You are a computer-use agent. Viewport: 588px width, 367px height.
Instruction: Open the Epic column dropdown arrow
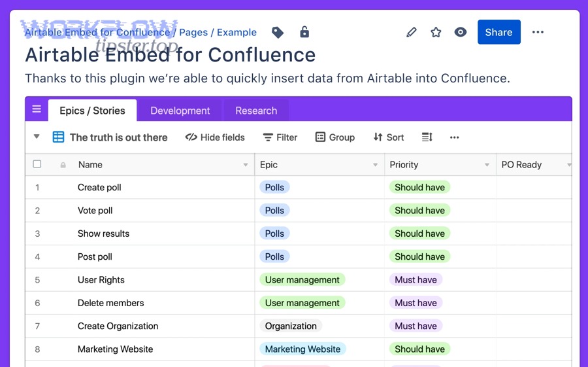click(x=375, y=165)
